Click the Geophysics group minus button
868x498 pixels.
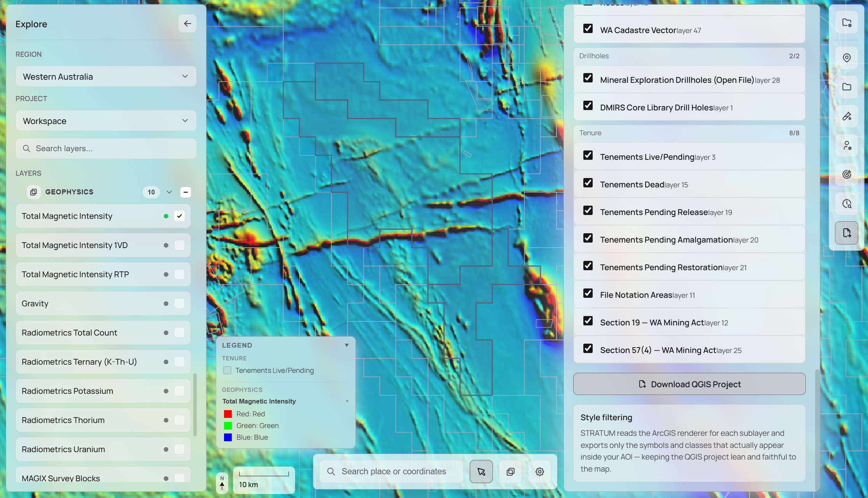[x=185, y=192]
